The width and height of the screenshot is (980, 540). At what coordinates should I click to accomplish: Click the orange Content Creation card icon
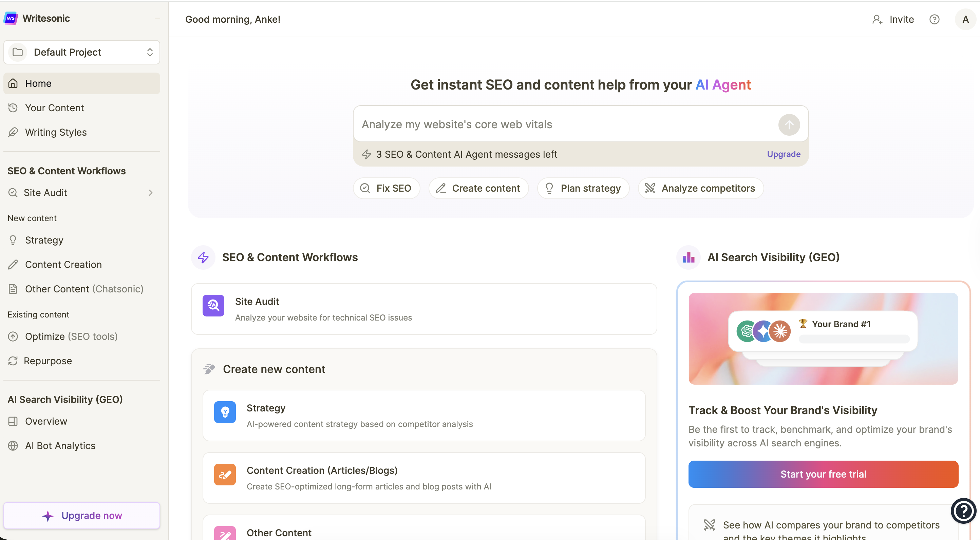pos(225,475)
